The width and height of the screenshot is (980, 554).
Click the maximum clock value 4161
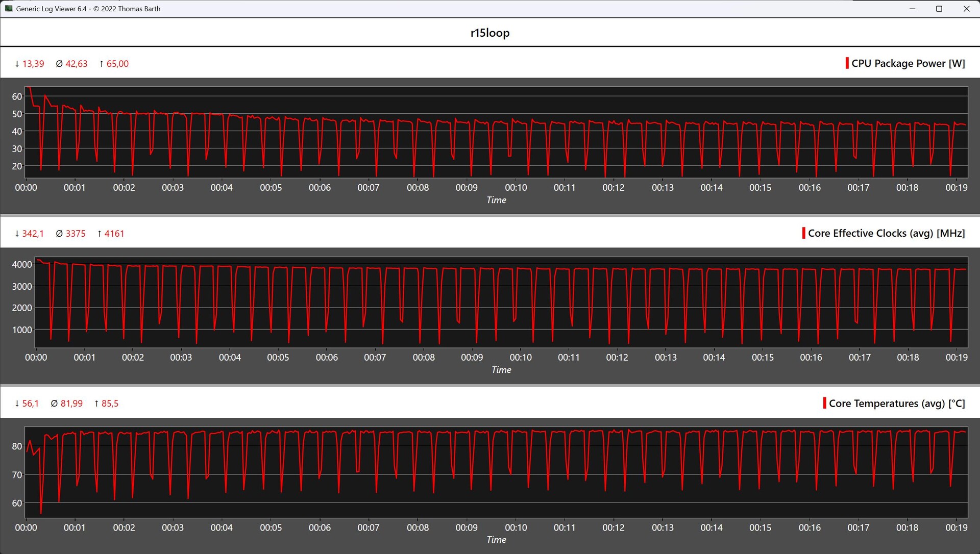coord(114,234)
